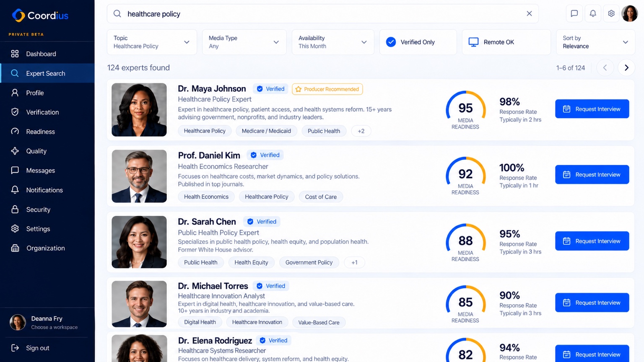
Task: Click the Digital Health tag
Action: (200, 322)
